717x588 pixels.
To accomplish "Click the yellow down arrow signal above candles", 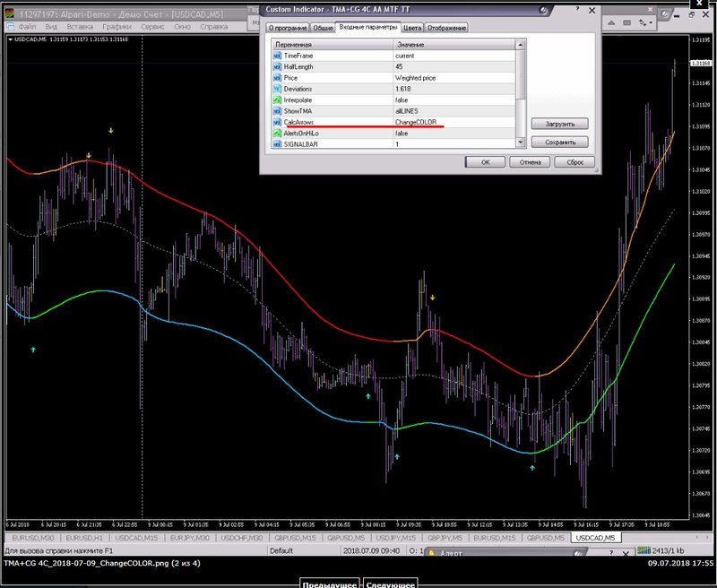I will (x=111, y=131).
